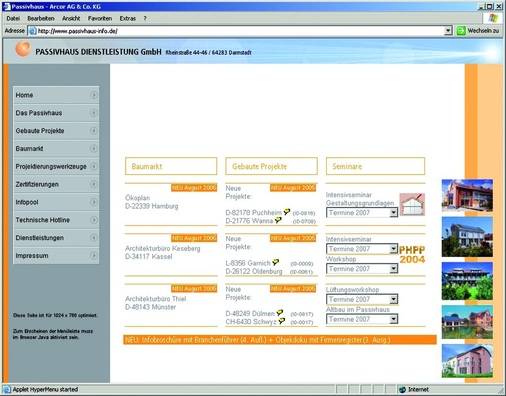Click the PHPP 2004 logo
This screenshot has width=506, height=396.
412,255
